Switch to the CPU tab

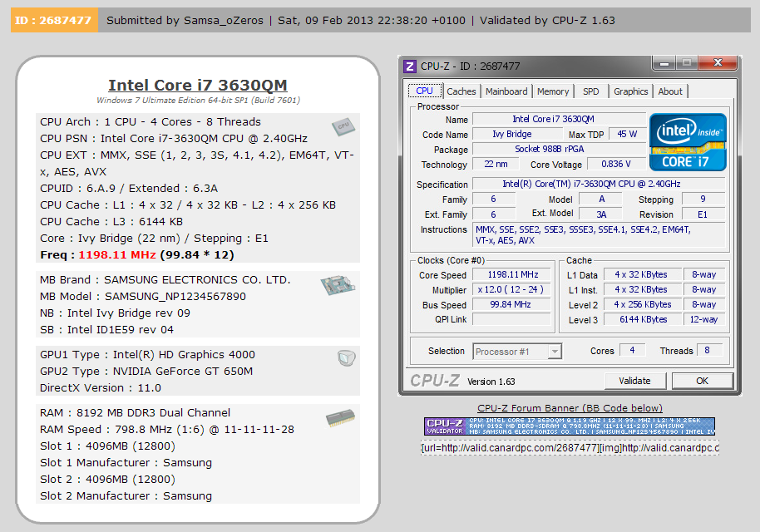424,91
